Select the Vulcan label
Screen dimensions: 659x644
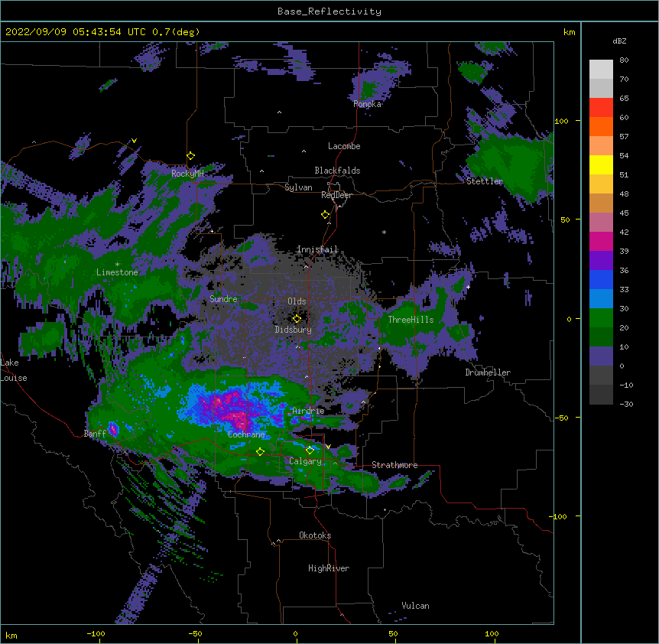point(415,606)
